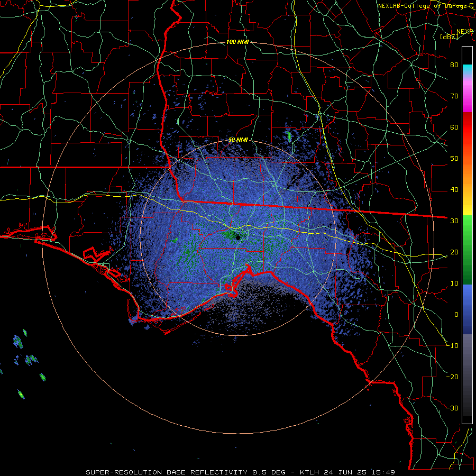Image resolution: width=476 pixels, height=476 pixels.
Task: Click the 100 NMI range ring label
Action: click(x=237, y=42)
